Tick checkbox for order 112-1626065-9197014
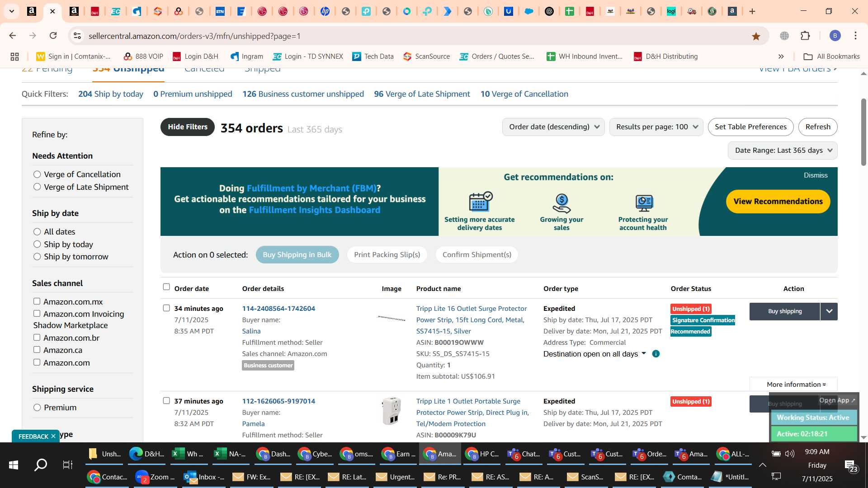 coord(166,401)
